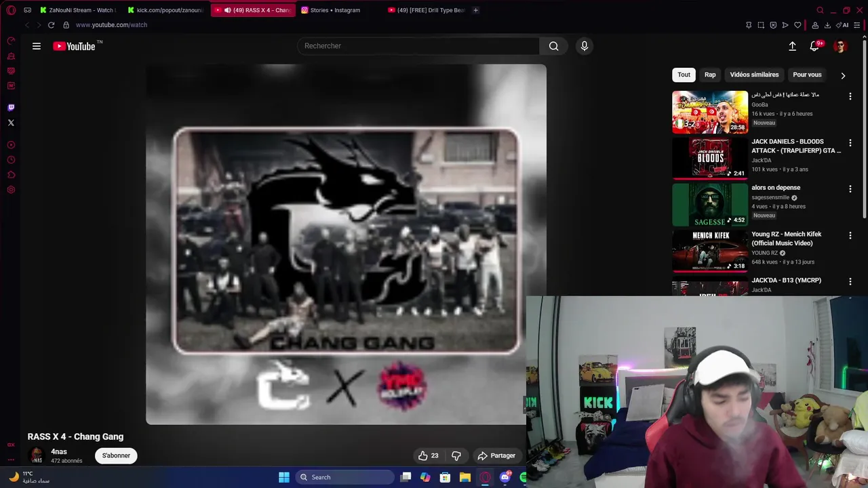Viewport: 868px width, 488px height.
Task: Open options for Young RZ - Menich Kifek
Action: click(850, 235)
